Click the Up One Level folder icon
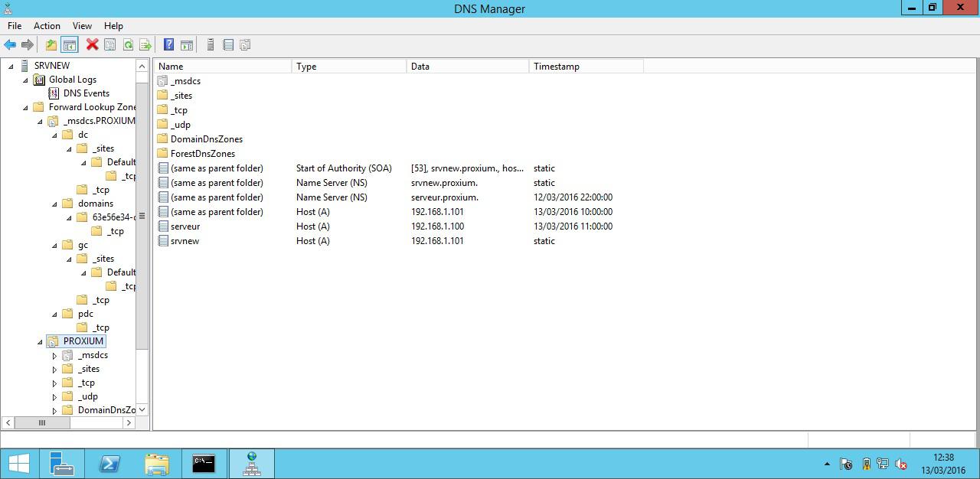Viewport: 980px width, 479px height. click(51, 45)
